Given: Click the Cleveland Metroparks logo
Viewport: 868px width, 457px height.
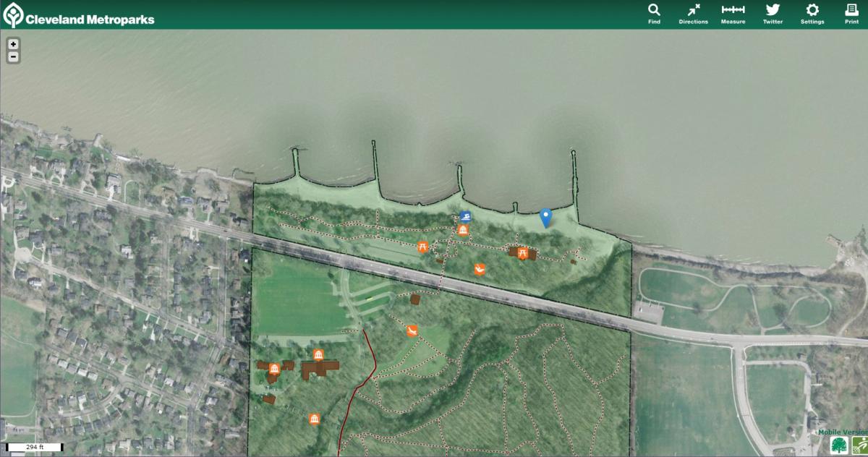Looking at the screenshot, I should coord(80,15).
